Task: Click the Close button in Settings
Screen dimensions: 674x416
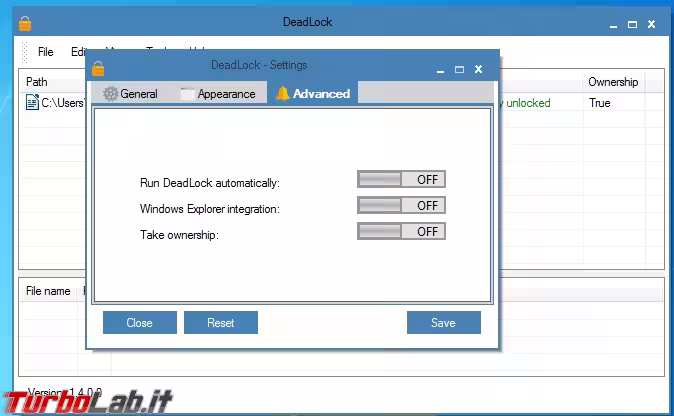Action: tap(140, 323)
